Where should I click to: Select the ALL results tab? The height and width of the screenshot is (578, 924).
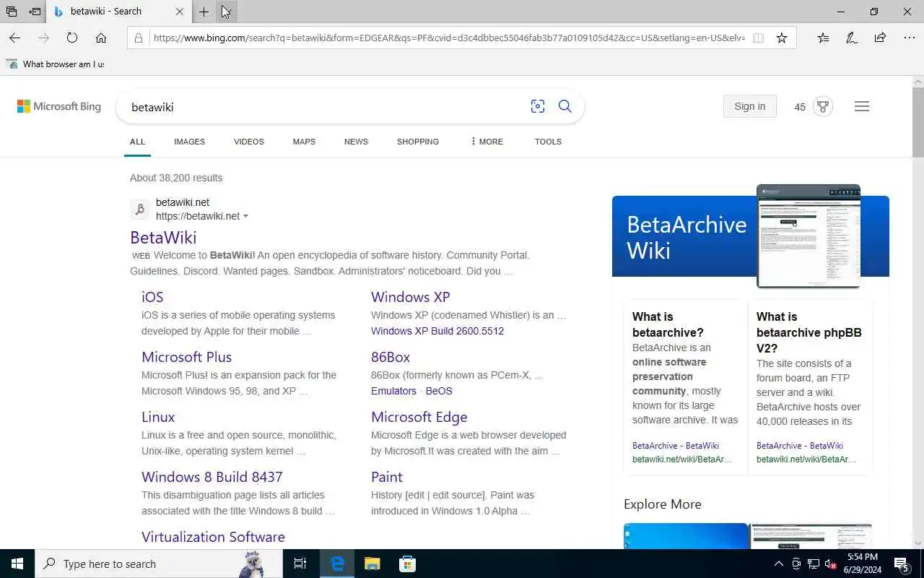[x=137, y=142]
